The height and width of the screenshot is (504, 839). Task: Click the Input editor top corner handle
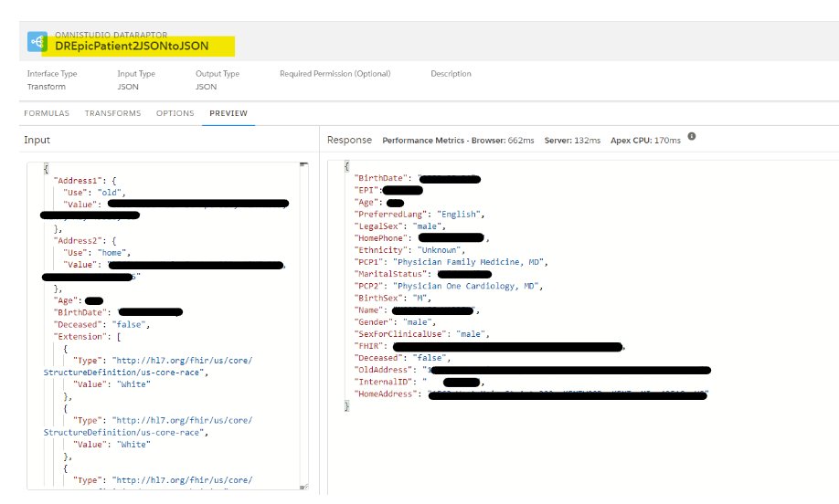click(x=303, y=164)
